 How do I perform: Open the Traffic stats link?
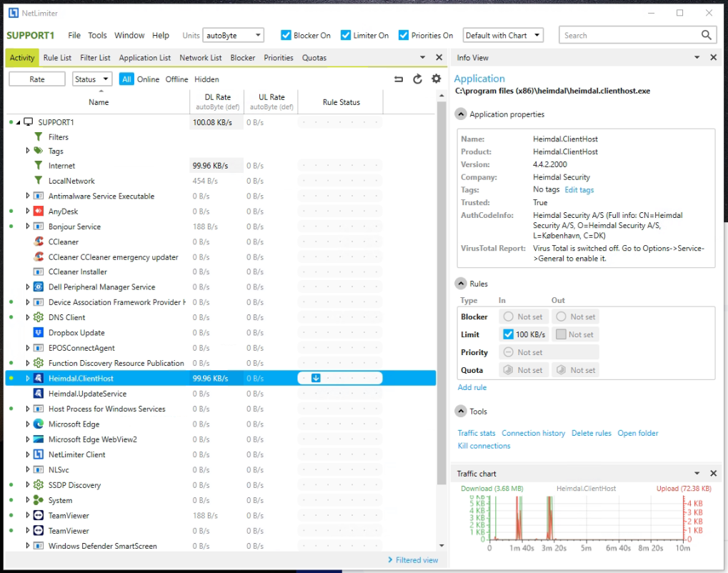(x=477, y=433)
